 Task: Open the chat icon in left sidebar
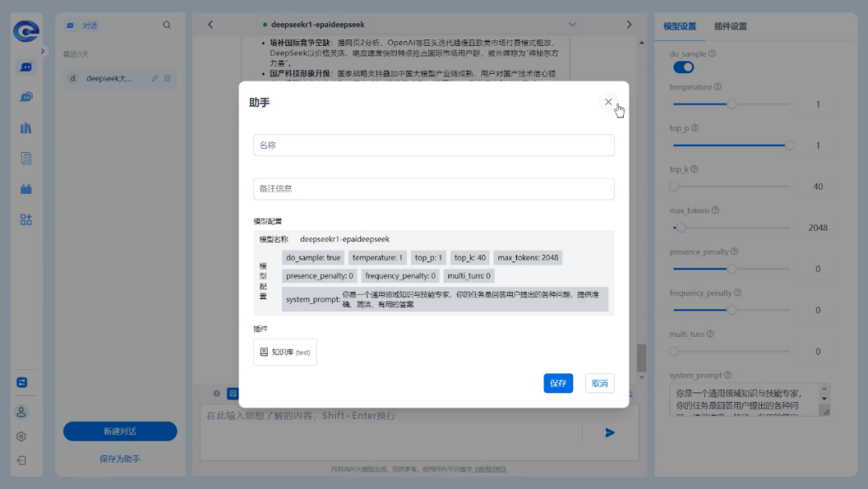point(26,67)
